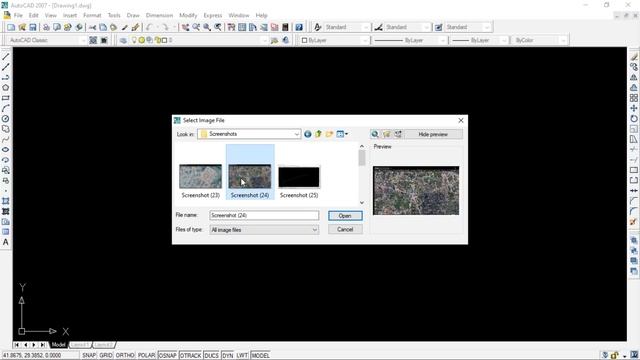Select the Arc draw tool
The width and height of the screenshot is (640, 360).
click(x=6, y=109)
